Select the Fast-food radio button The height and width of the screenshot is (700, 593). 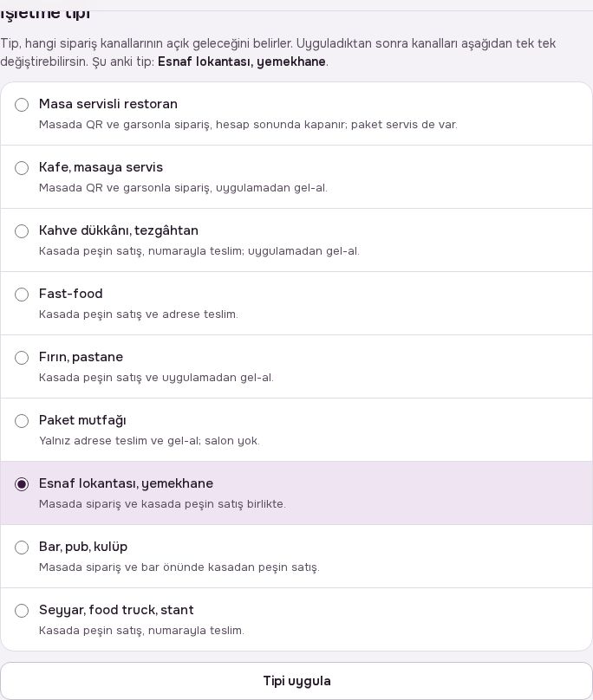22,295
